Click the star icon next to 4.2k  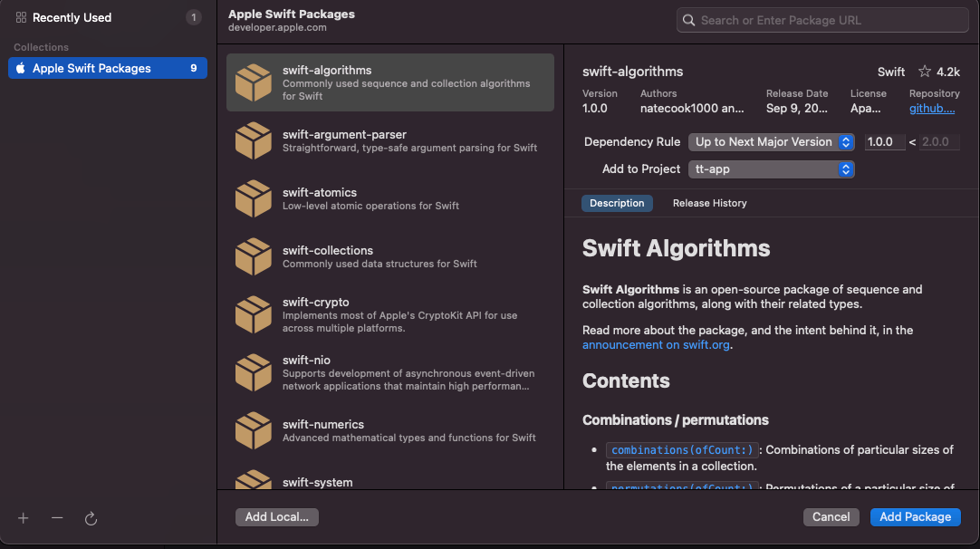point(925,72)
